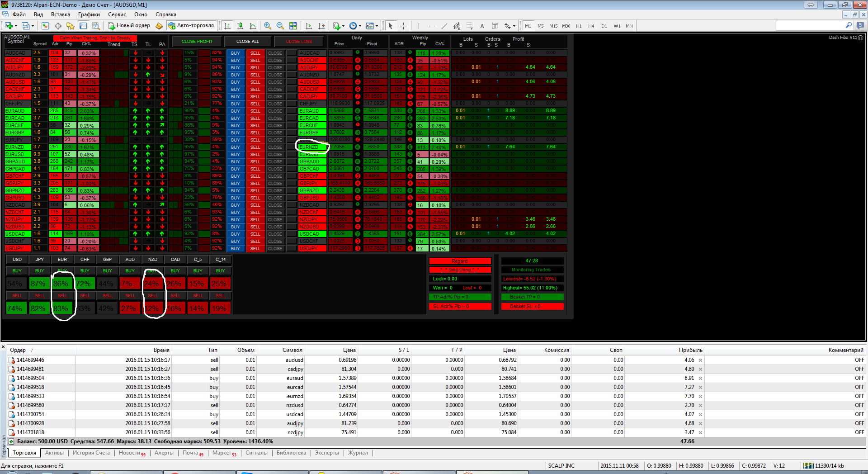Select the vertical line drawing tool
Viewport: 868px width, 474px height.
419,26
